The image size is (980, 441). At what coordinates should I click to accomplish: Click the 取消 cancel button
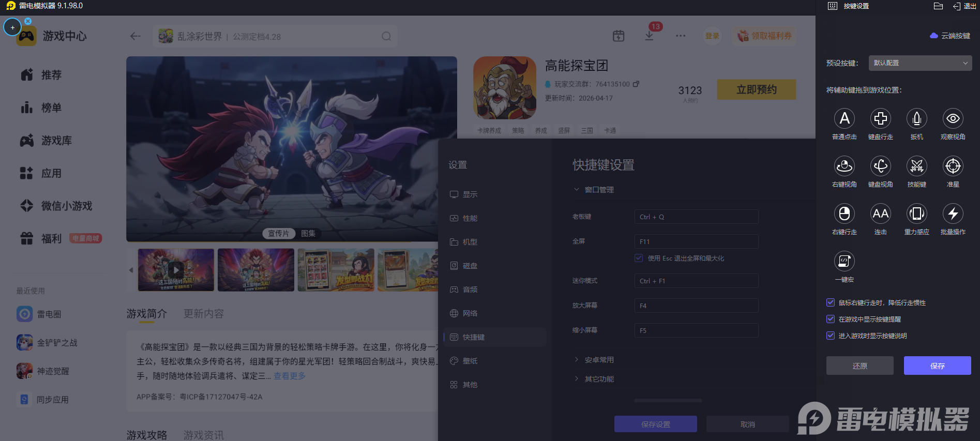tap(748, 424)
